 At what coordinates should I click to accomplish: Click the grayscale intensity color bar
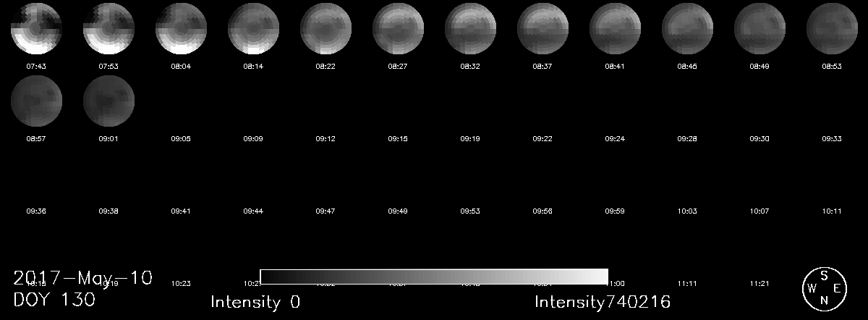434,277
